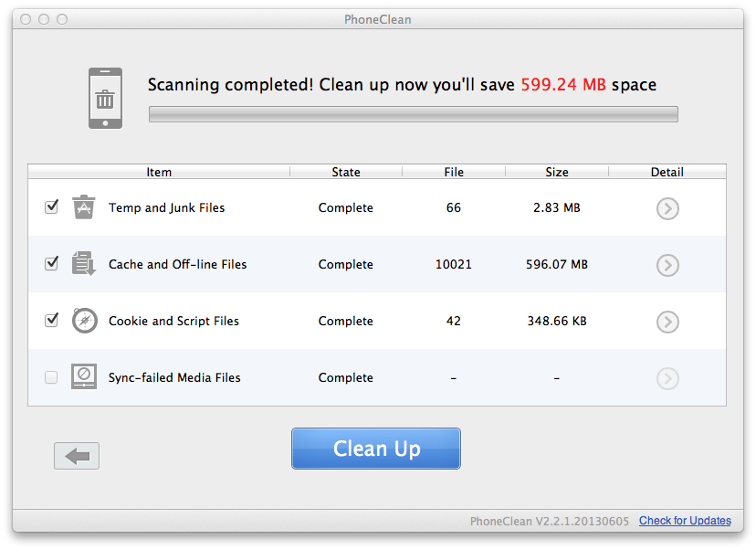Click the Cookie and Script Files compass icon

click(84, 321)
